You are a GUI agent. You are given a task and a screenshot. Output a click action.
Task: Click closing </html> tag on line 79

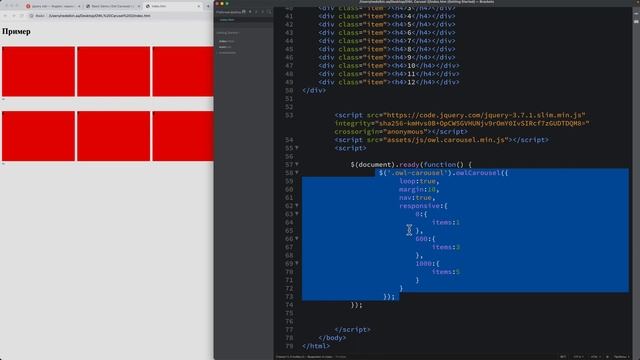coord(316,346)
